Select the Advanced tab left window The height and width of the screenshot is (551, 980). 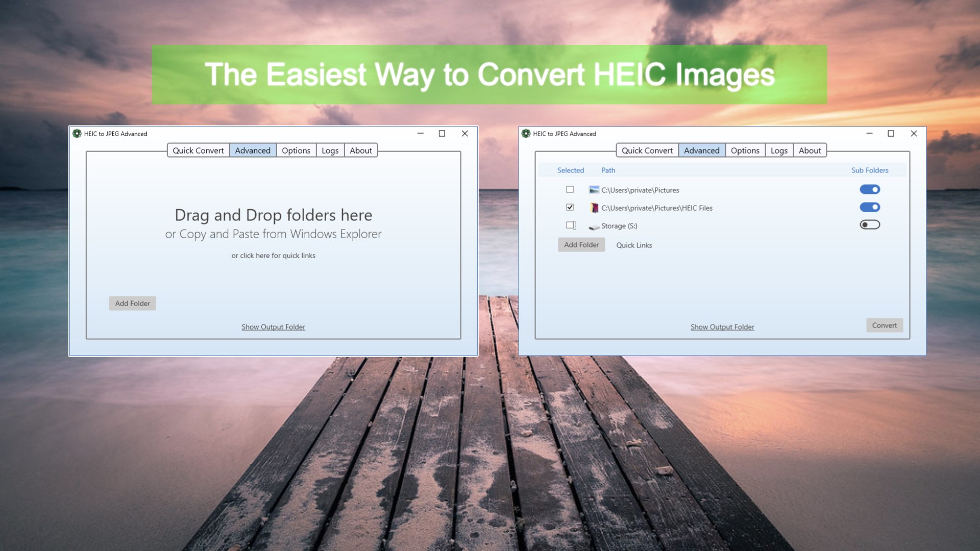coord(253,150)
